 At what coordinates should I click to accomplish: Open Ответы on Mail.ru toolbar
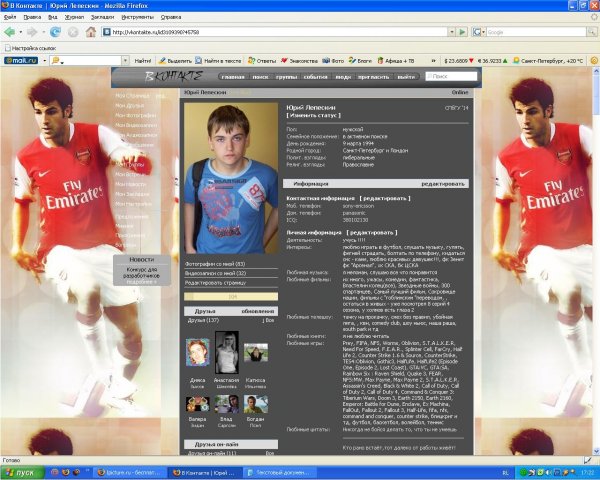(262, 60)
